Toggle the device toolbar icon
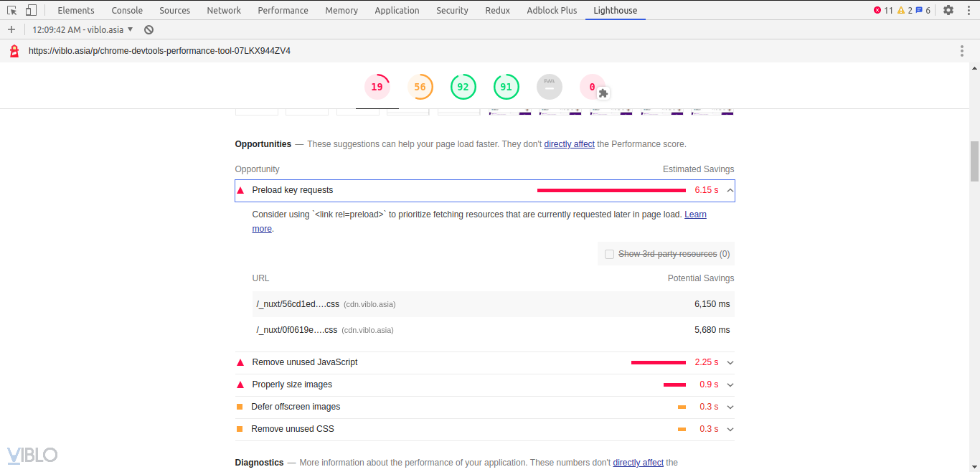The width and height of the screenshot is (980, 472). click(x=31, y=10)
